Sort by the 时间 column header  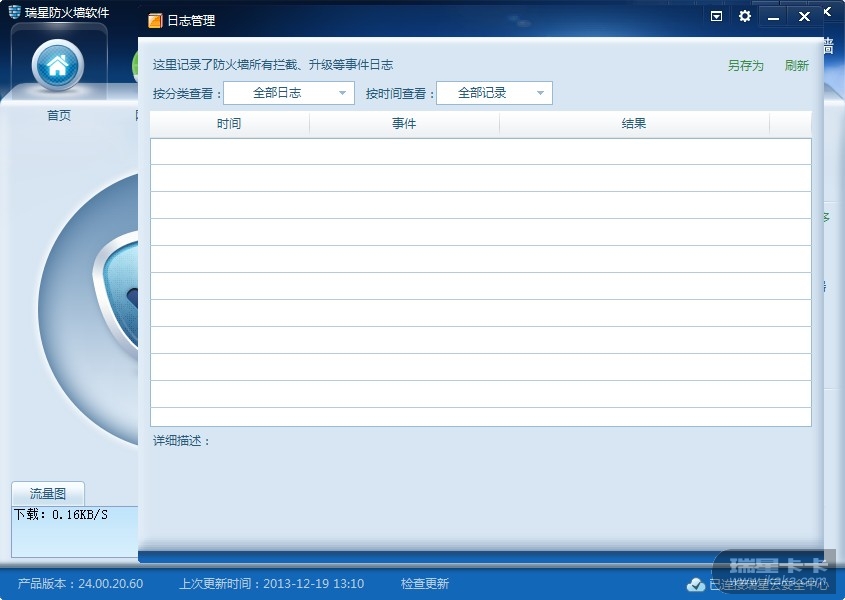point(230,124)
